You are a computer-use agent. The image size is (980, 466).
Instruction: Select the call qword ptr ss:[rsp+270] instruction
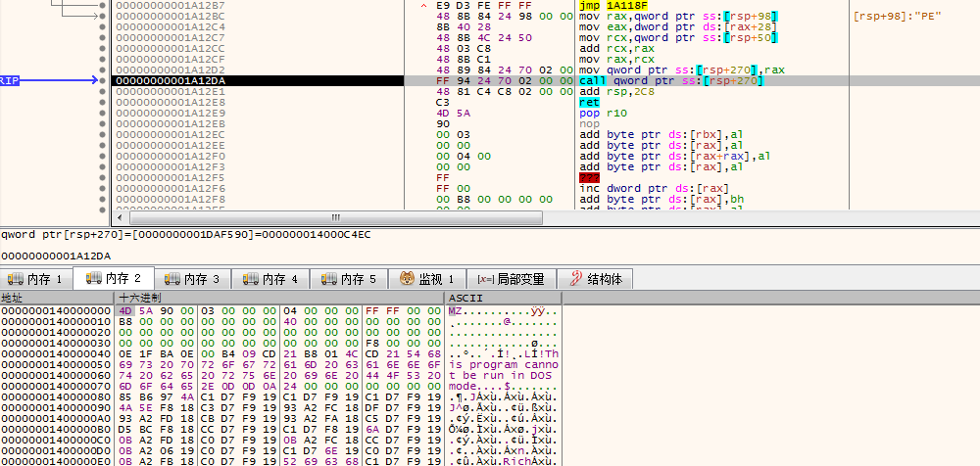tap(672, 80)
